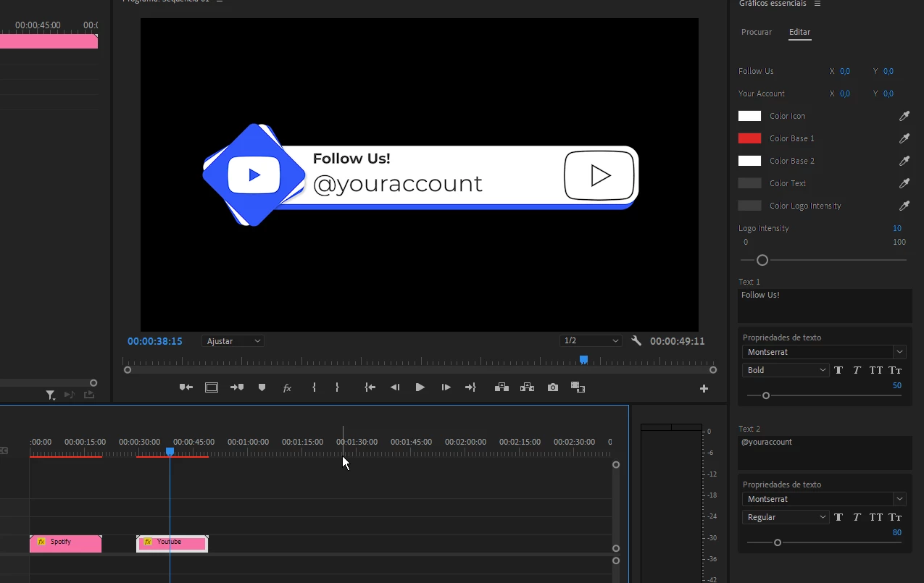
Task: Pick Color Icon with eyedropper
Action: coord(904,116)
